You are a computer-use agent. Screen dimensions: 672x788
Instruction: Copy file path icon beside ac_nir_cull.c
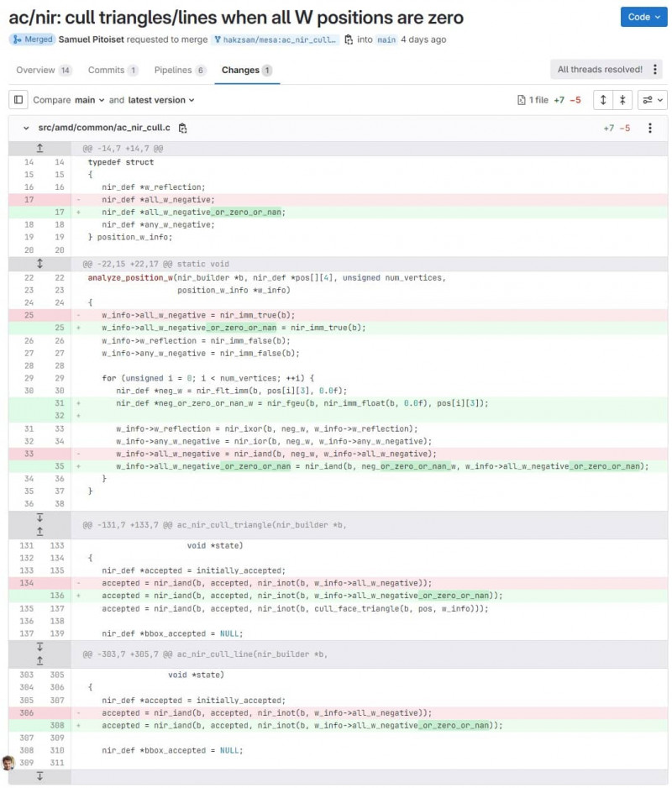pos(182,129)
